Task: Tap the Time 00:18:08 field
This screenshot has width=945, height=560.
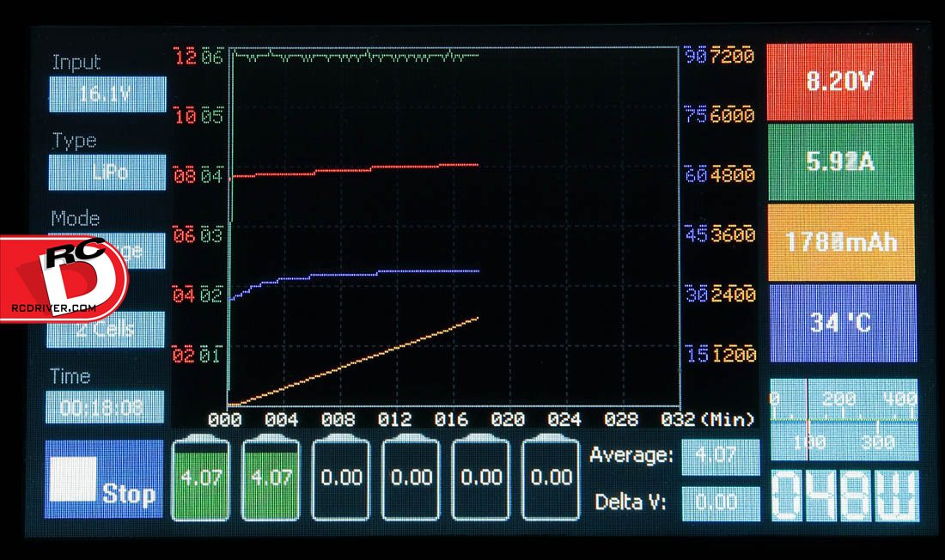Action: tap(105, 407)
